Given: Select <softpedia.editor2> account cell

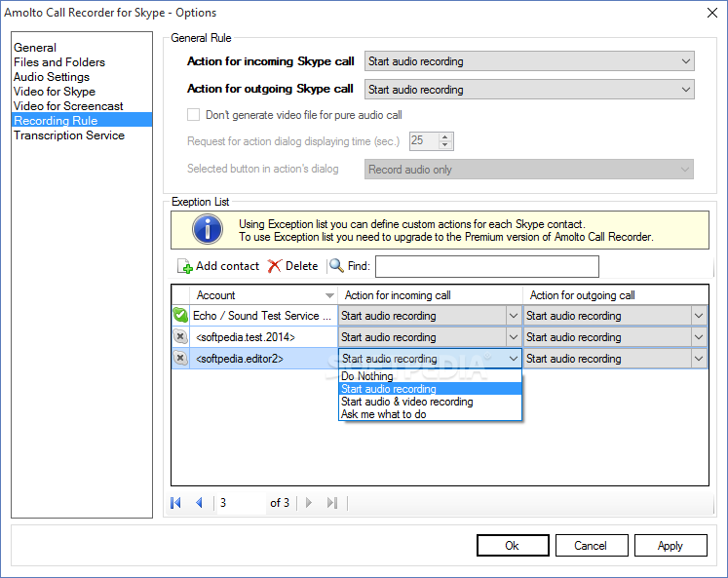Looking at the screenshot, I should pos(263,359).
